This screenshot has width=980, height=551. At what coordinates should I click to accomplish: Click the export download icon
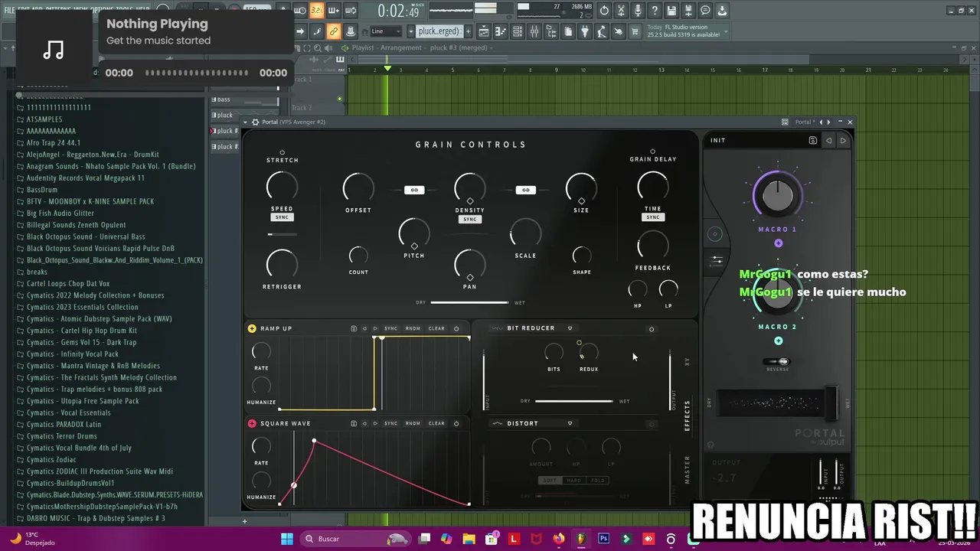[x=721, y=11]
